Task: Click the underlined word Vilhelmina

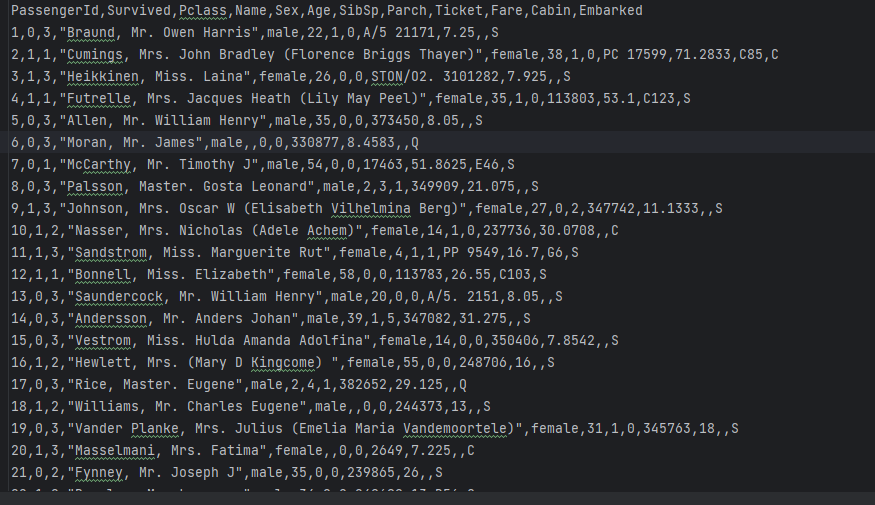Action: [x=372, y=209]
